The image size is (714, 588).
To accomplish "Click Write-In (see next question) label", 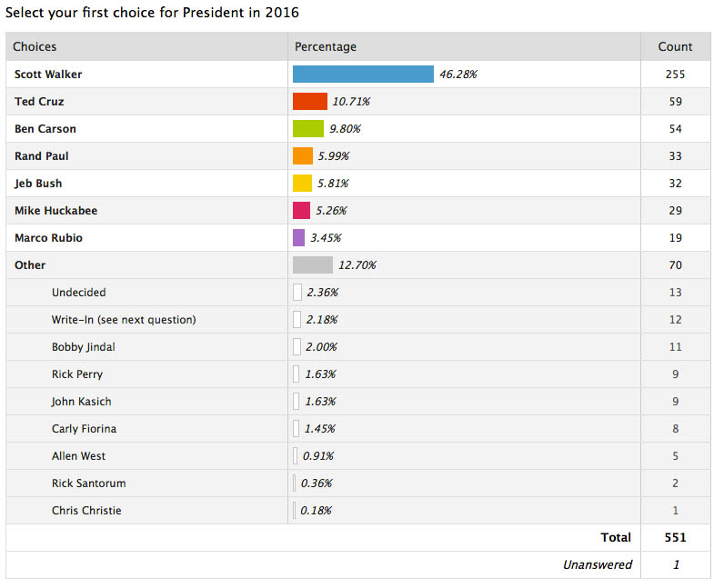I will coord(124,320).
